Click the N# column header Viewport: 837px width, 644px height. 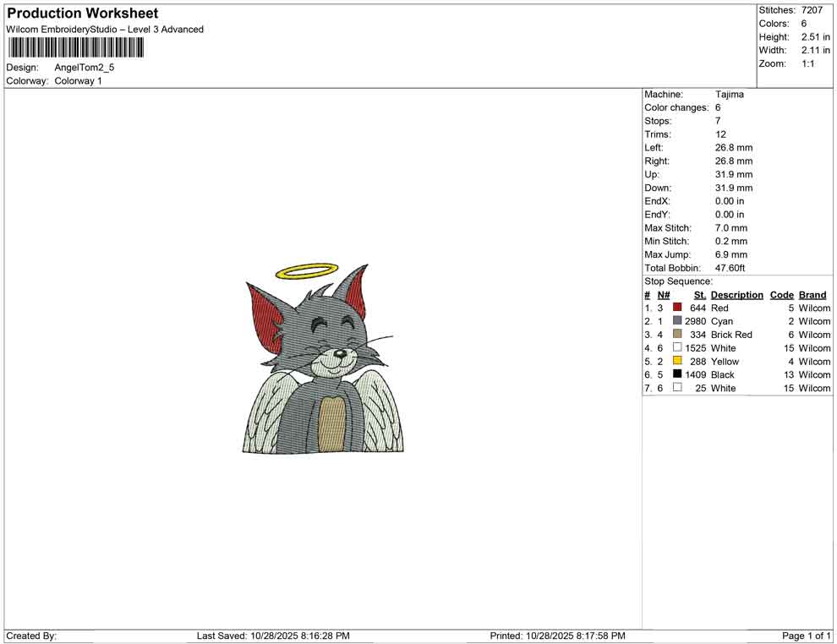tap(663, 295)
